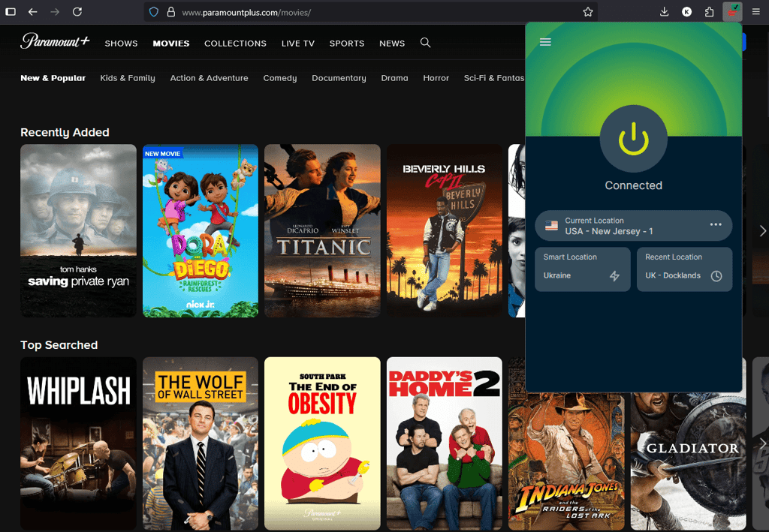This screenshot has height=532, width=769.
Task: Connect to Smart Location Ukraine
Action: [582, 269]
